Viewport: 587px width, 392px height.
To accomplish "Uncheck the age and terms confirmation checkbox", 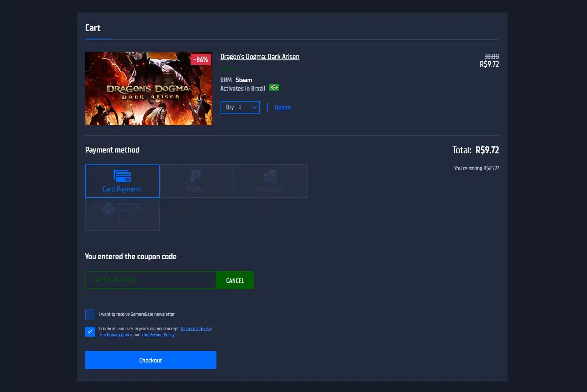I will coord(90,332).
